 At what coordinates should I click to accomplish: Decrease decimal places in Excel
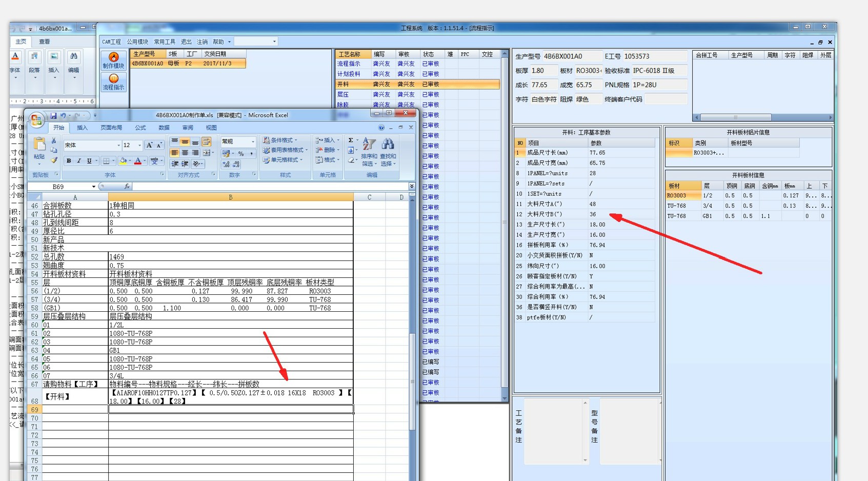[236, 164]
